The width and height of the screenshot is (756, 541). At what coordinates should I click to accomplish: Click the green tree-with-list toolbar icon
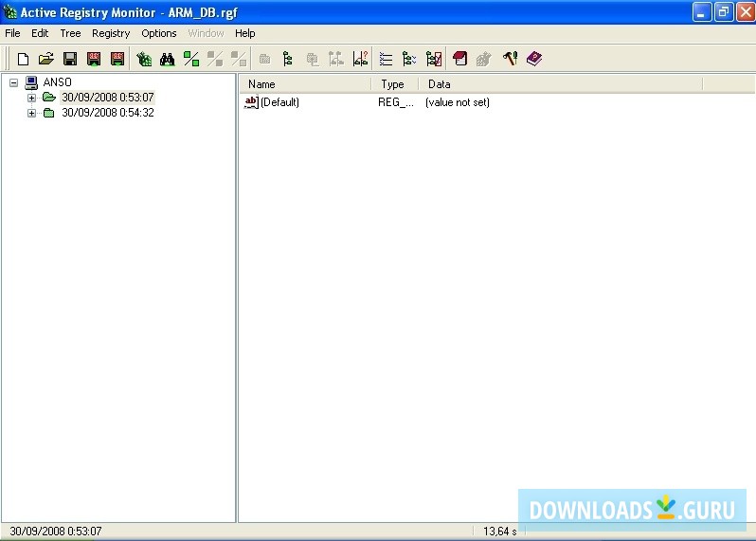coord(409,60)
